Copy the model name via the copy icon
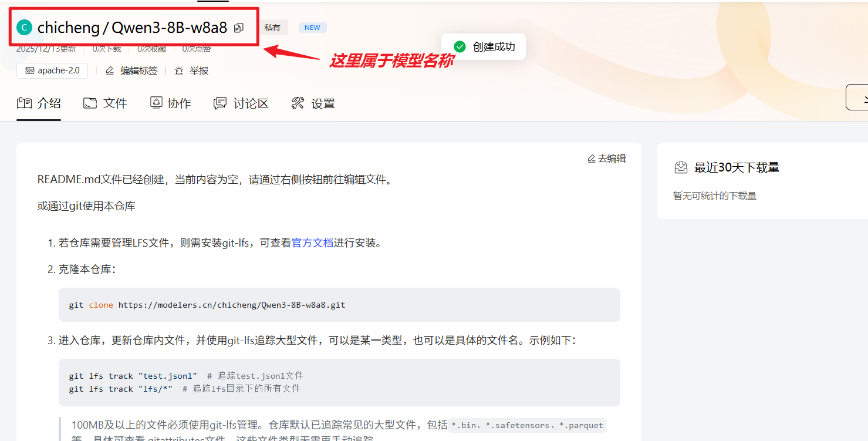This screenshot has height=441, width=868. pyautogui.click(x=238, y=27)
